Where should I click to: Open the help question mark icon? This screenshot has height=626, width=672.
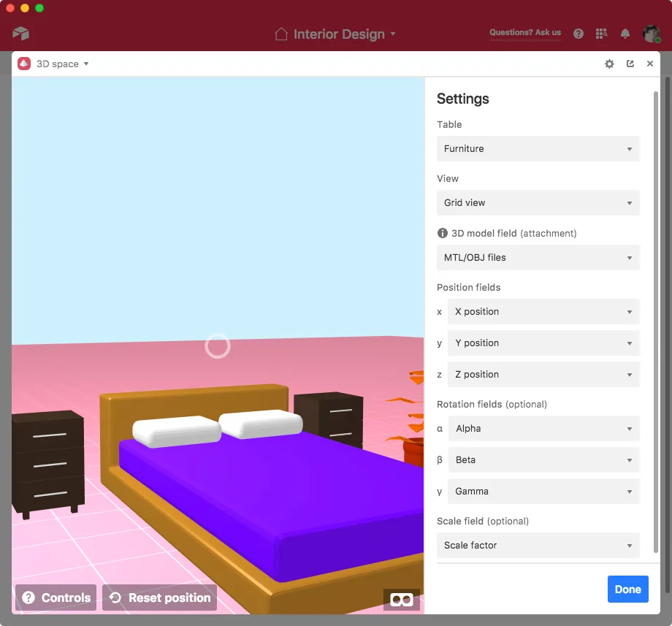(x=579, y=34)
